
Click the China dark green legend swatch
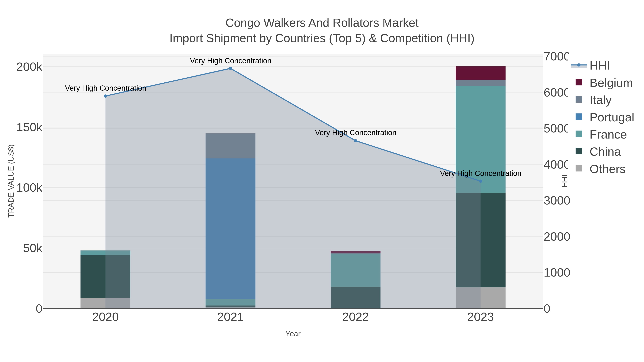(x=579, y=151)
